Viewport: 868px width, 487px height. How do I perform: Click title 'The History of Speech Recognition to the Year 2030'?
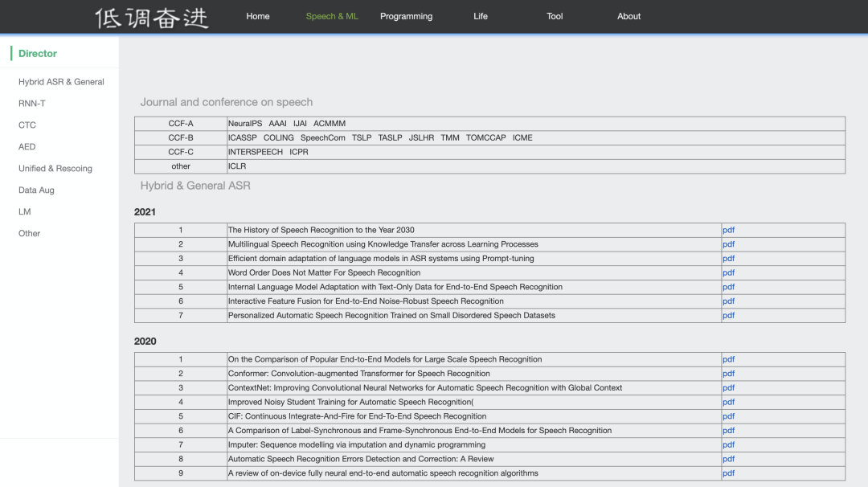[321, 230]
